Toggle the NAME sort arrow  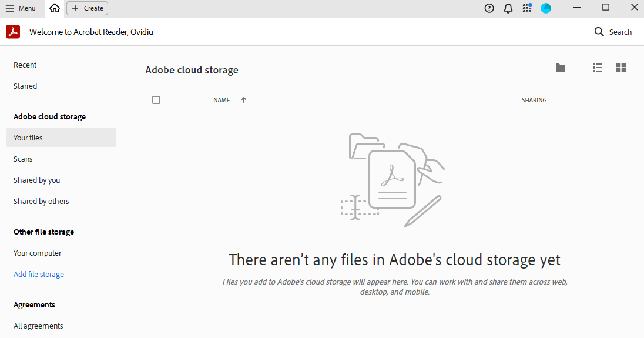click(x=244, y=100)
